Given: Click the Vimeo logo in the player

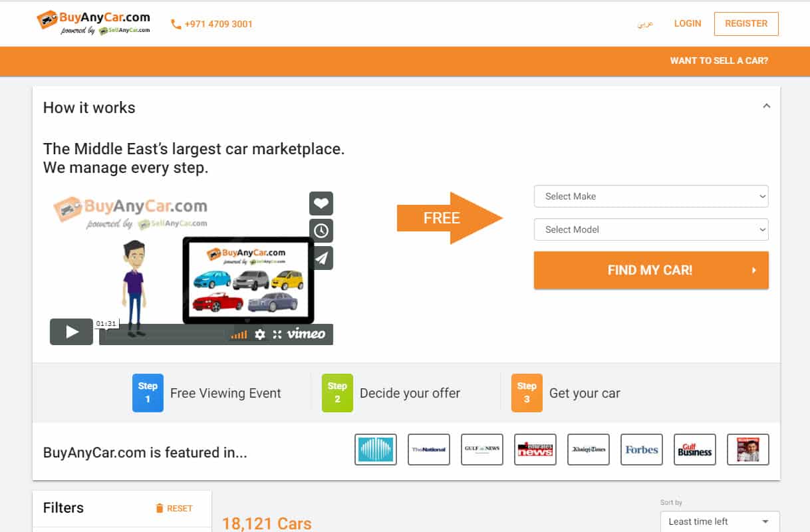Looking at the screenshot, I should pyautogui.click(x=307, y=334).
